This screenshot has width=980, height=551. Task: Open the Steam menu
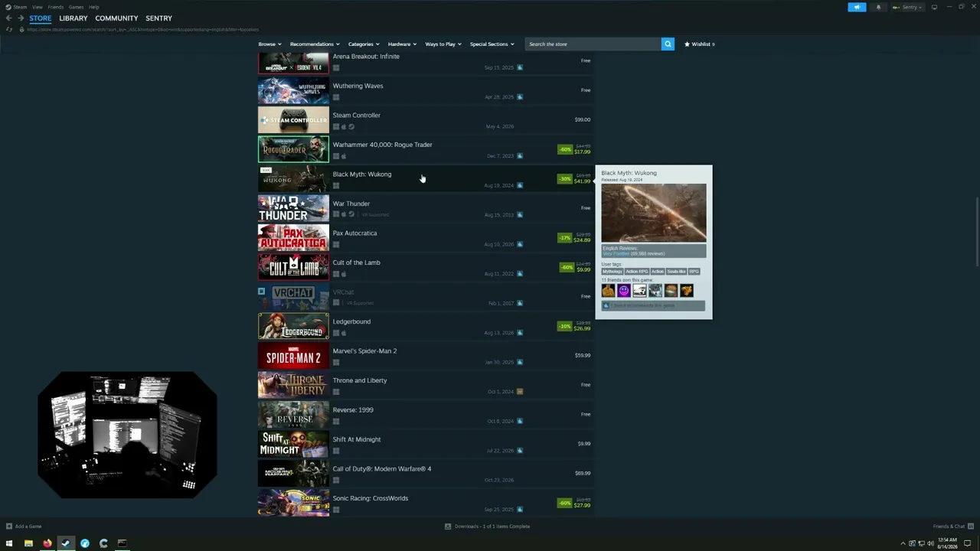pyautogui.click(x=19, y=7)
